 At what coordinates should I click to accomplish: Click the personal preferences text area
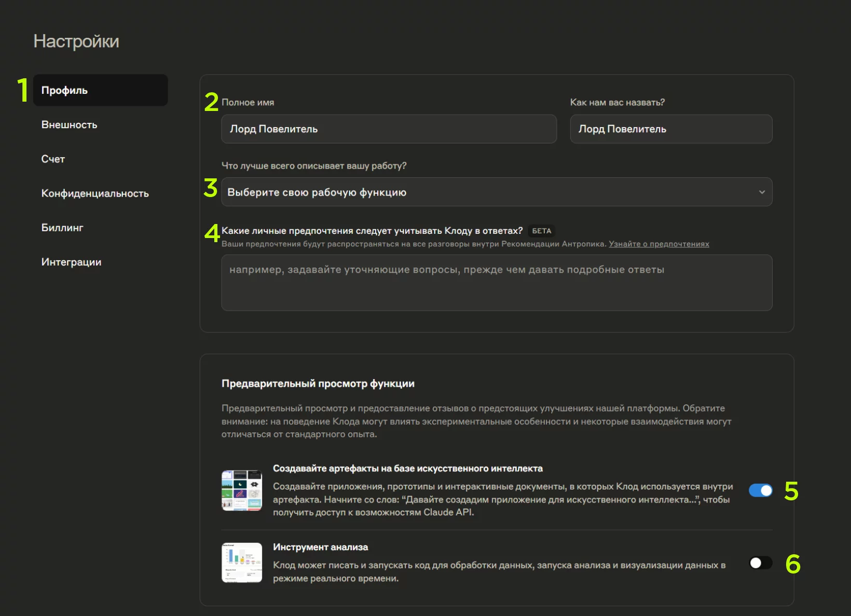[497, 283]
